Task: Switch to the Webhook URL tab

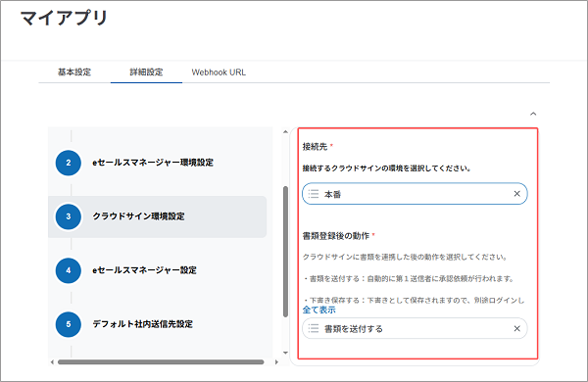Action: (x=219, y=72)
